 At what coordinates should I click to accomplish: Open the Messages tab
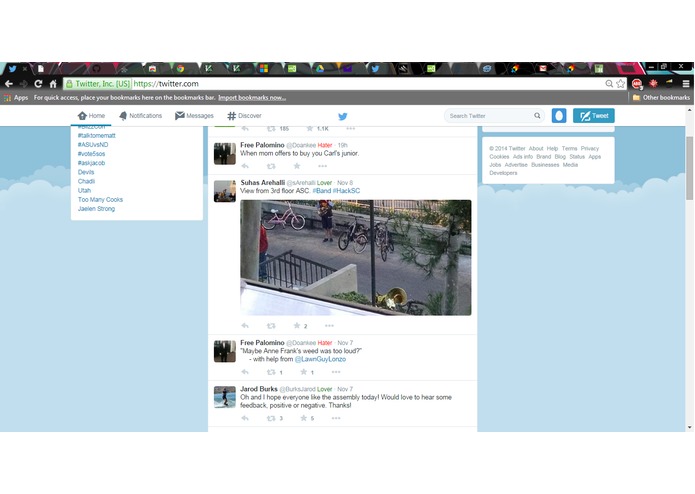[x=194, y=116]
